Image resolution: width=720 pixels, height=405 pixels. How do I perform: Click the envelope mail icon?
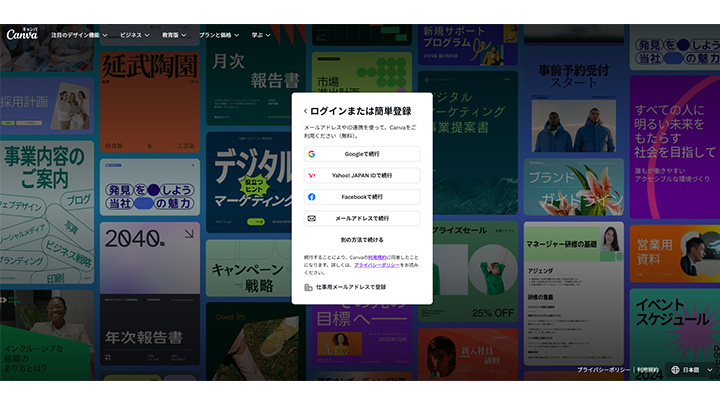click(x=311, y=219)
